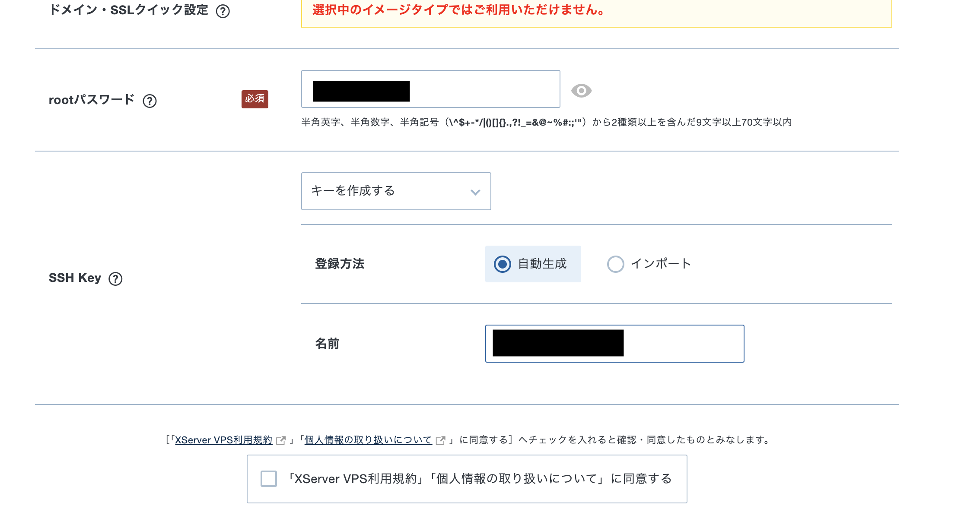Open the キーを作成する dropdown
The height and width of the screenshot is (531, 980).
tap(389, 191)
